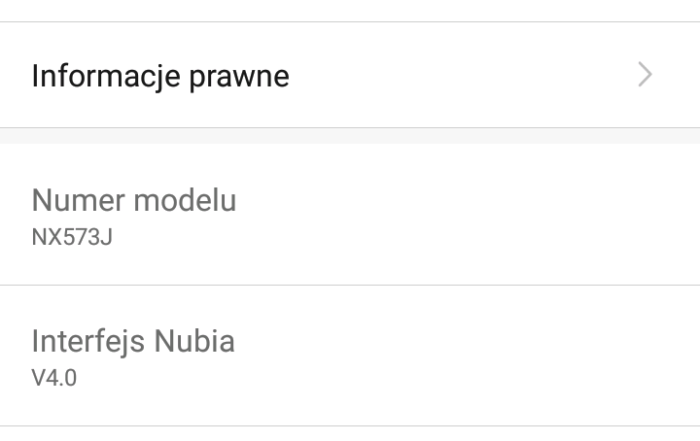The image size is (700, 441).
Task: Tap the Interfejs Nubia label
Action: click(x=133, y=342)
